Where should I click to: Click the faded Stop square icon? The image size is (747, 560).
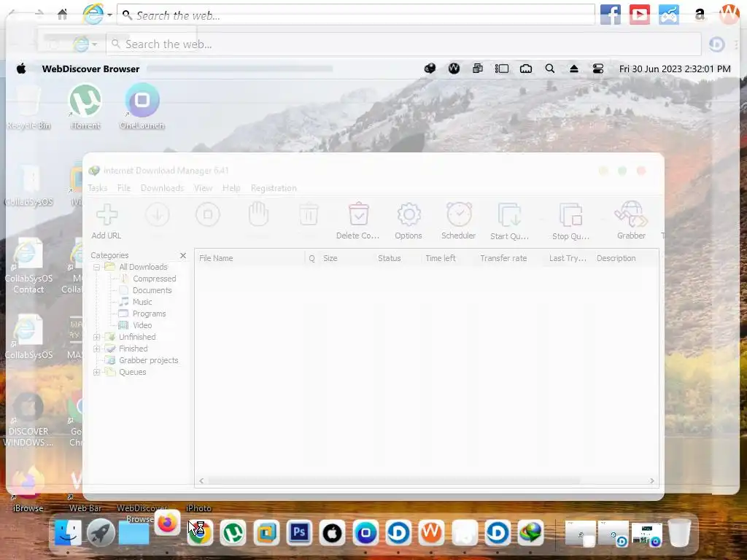click(208, 215)
